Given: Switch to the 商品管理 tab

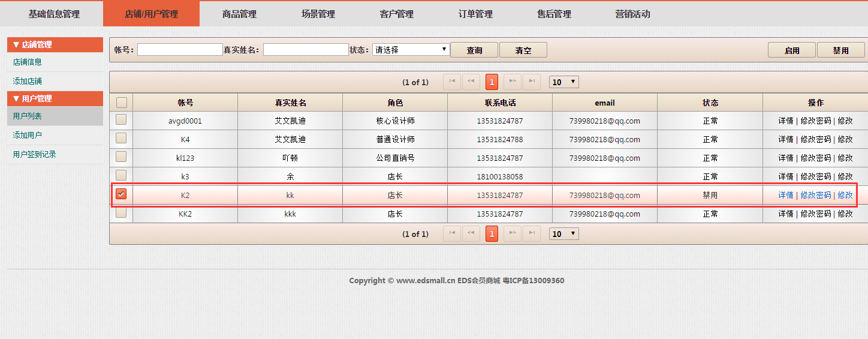Looking at the screenshot, I should tap(239, 14).
